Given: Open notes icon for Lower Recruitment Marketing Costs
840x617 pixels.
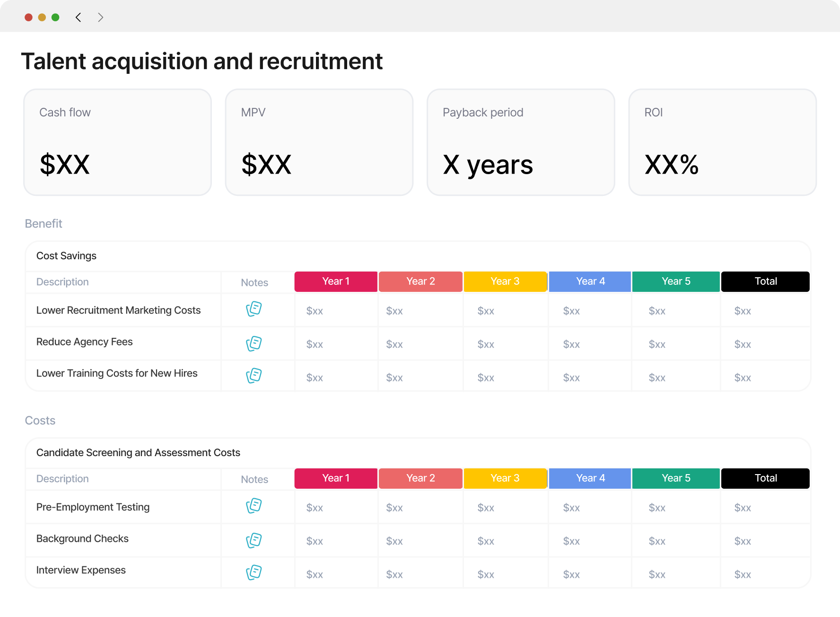Looking at the screenshot, I should click(x=254, y=309).
